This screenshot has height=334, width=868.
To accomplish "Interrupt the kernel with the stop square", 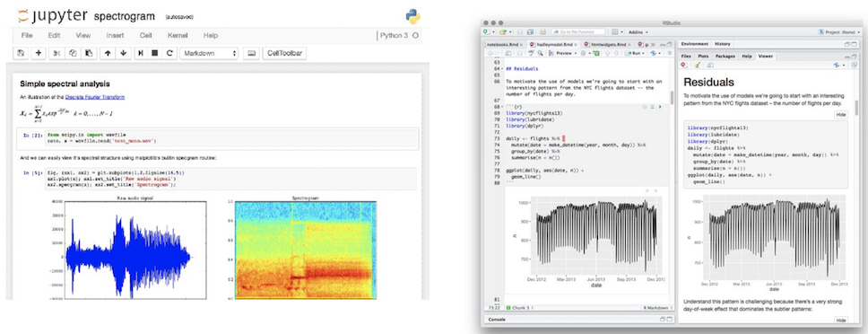I will coord(154,53).
